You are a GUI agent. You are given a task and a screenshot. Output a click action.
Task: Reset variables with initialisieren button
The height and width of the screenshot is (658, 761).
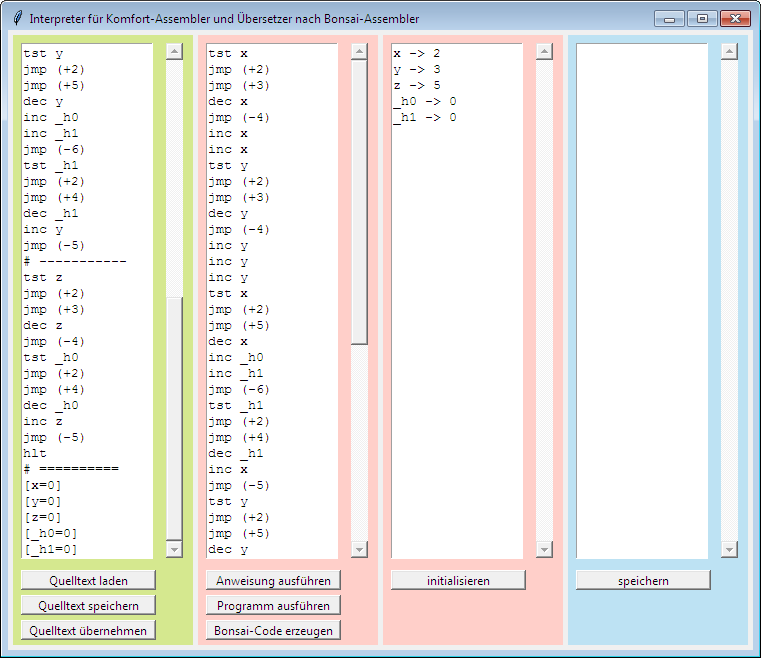458,580
